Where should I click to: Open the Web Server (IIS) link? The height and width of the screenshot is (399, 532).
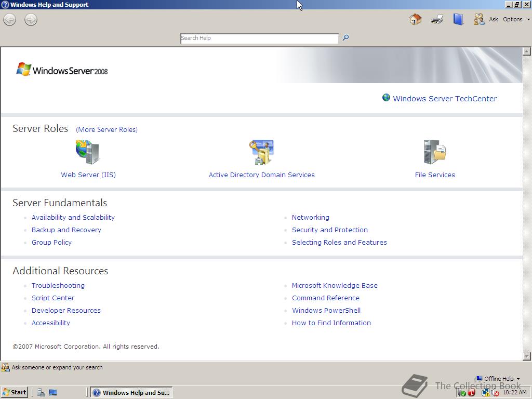pyautogui.click(x=88, y=175)
